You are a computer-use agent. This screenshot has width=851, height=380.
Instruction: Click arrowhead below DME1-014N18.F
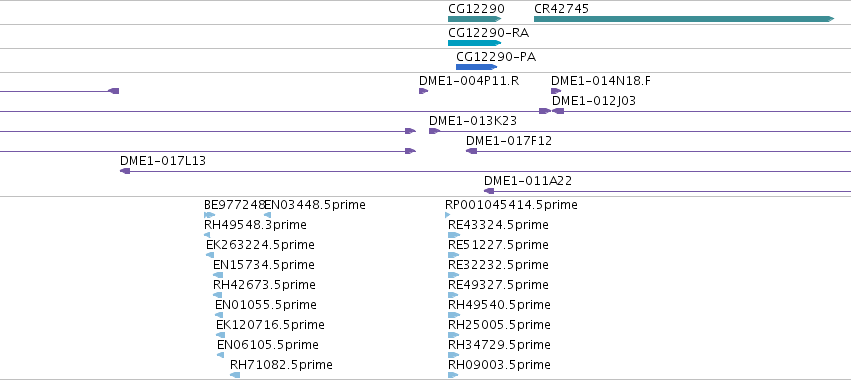556,91
